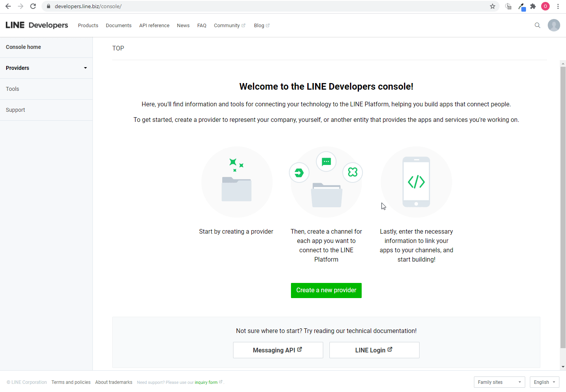Open the LINE account avatar menu
The height and width of the screenshot is (392, 566).
[554, 25]
